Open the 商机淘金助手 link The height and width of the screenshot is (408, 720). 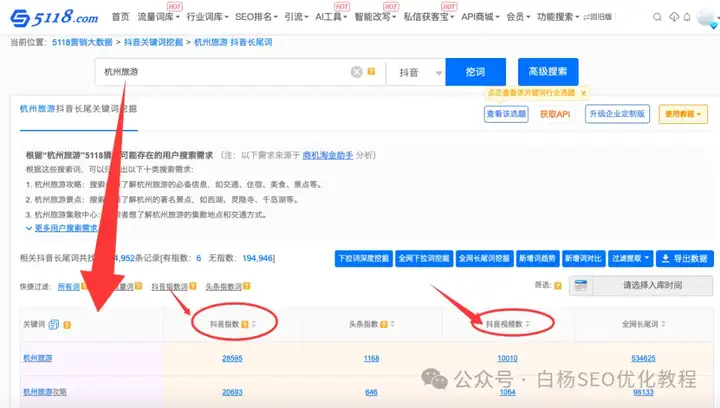coord(327,155)
